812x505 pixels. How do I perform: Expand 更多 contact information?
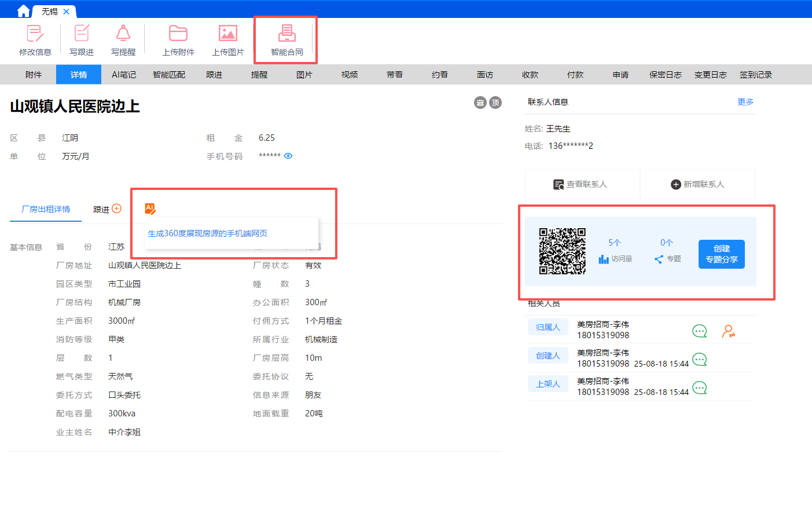tap(745, 102)
